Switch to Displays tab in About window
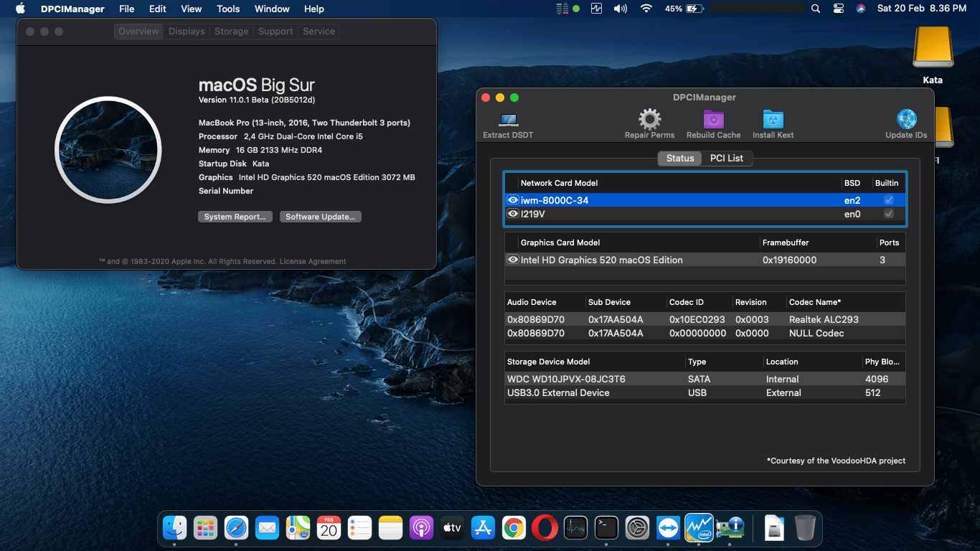This screenshot has width=980, height=551. point(187,32)
